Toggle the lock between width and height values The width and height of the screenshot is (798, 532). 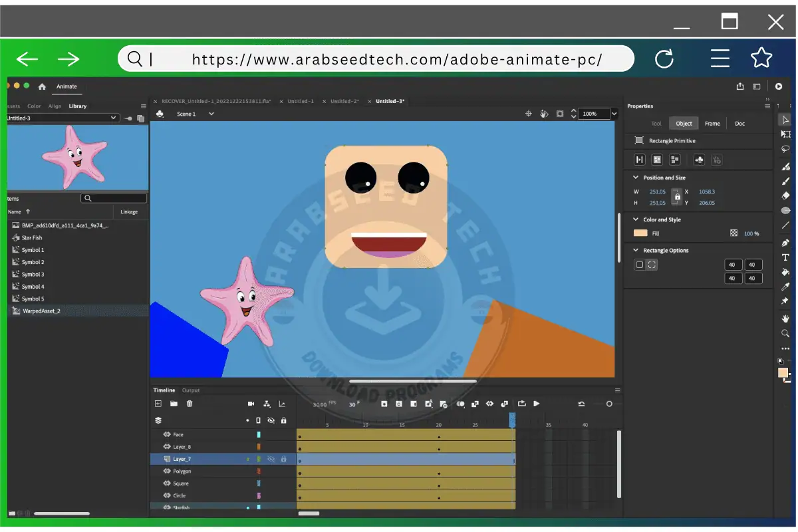(678, 196)
